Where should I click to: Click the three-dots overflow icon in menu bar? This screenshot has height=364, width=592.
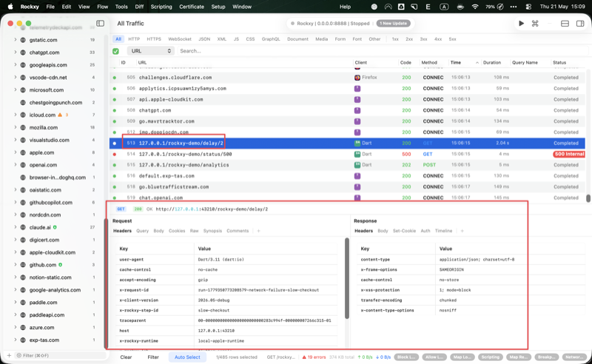click(x=514, y=7)
